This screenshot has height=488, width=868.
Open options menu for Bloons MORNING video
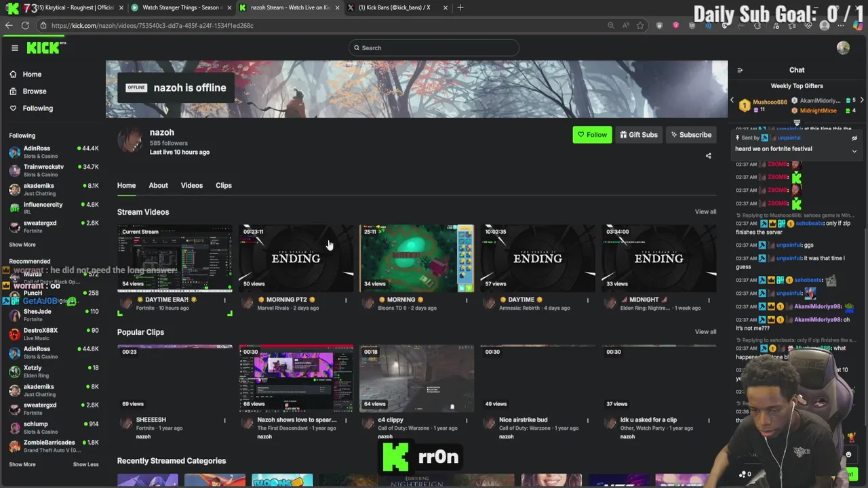467,300
